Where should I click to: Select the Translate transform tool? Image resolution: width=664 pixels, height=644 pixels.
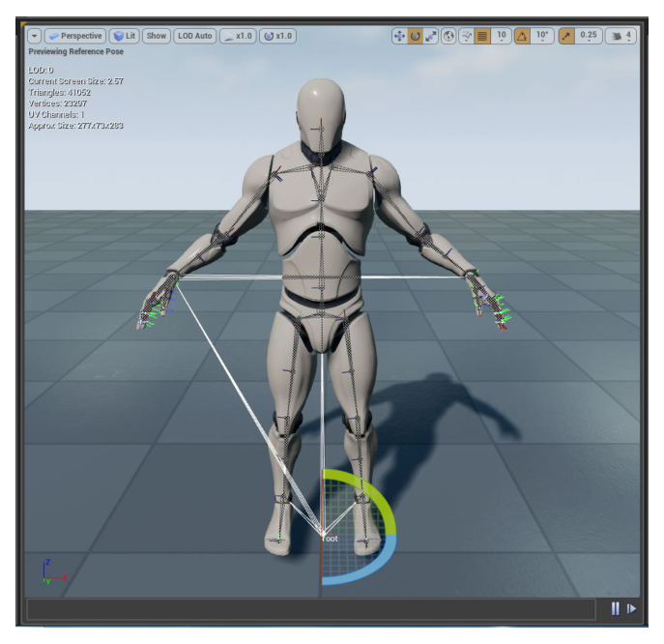399,36
